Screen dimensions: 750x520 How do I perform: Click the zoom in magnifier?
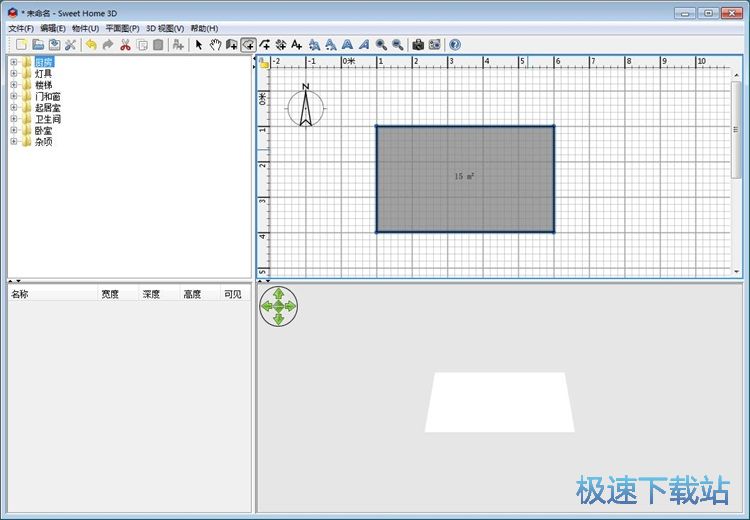point(381,45)
